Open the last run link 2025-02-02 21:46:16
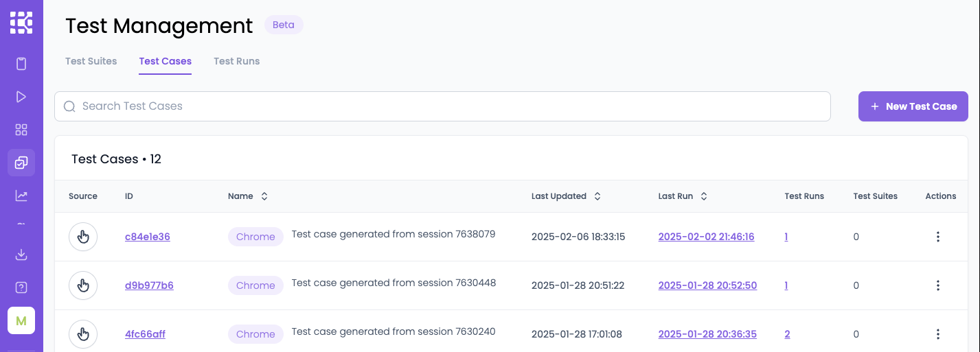The width and height of the screenshot is (980, 352). (706, 237)
